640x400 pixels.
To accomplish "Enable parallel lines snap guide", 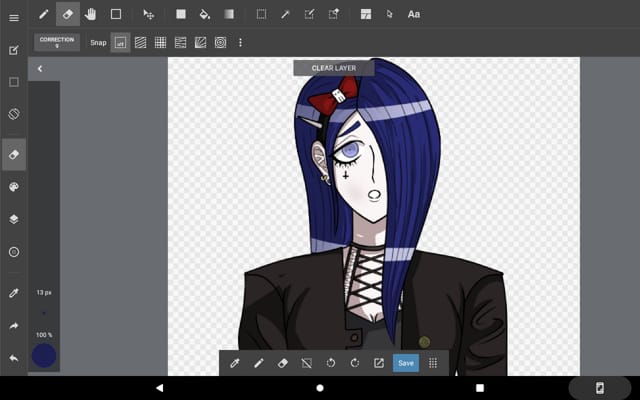I will point(140,43).
